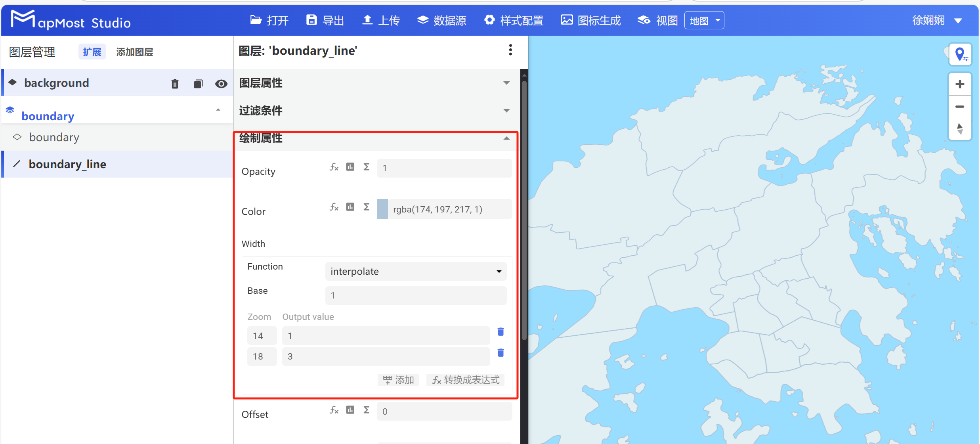The height and width of the screenshot is (444, 980).
Task: Delete the zoom 14 stop row
Action: coord(501,332)
